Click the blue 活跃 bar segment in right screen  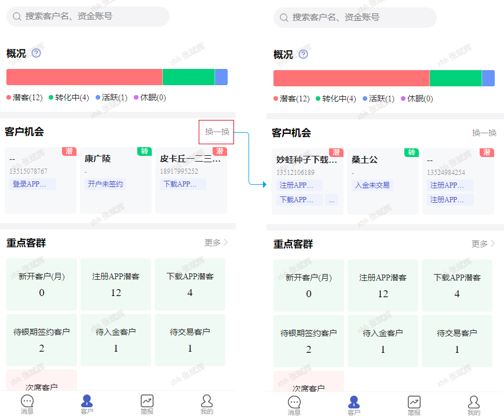[x=488, y=78]
